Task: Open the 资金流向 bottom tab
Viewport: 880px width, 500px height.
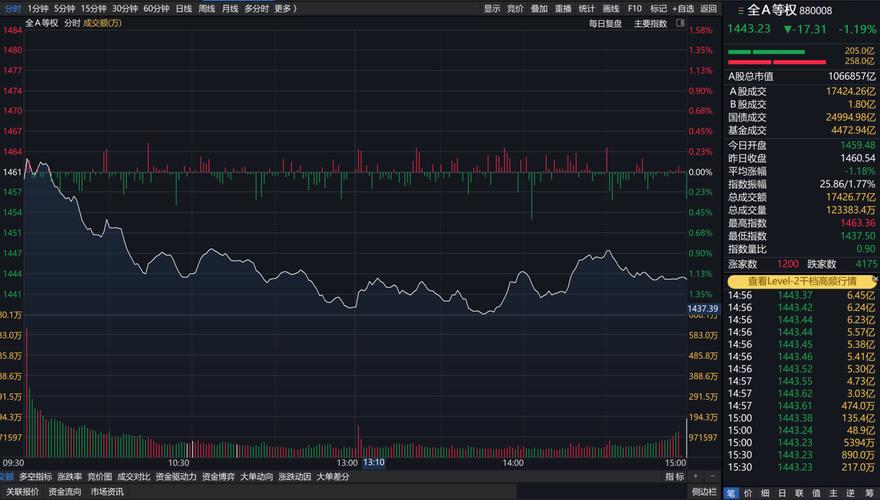Action: pyautogui.click(x=65, y=492)
